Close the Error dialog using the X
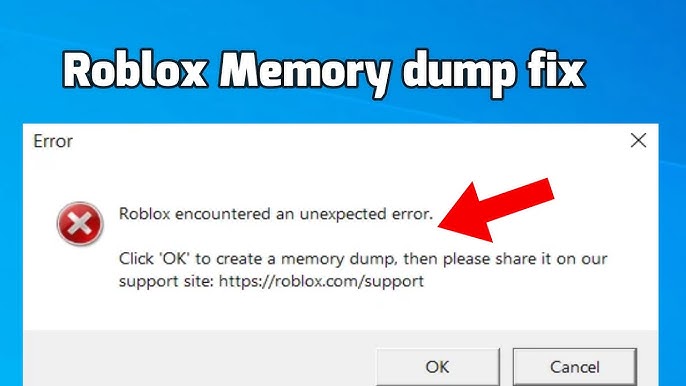 coord(638,140)
